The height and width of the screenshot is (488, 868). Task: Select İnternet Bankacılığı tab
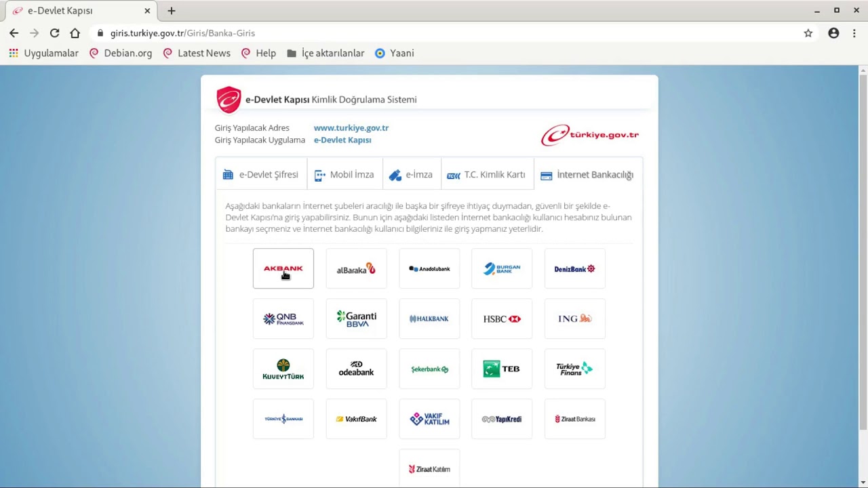[x=588, y=175]
